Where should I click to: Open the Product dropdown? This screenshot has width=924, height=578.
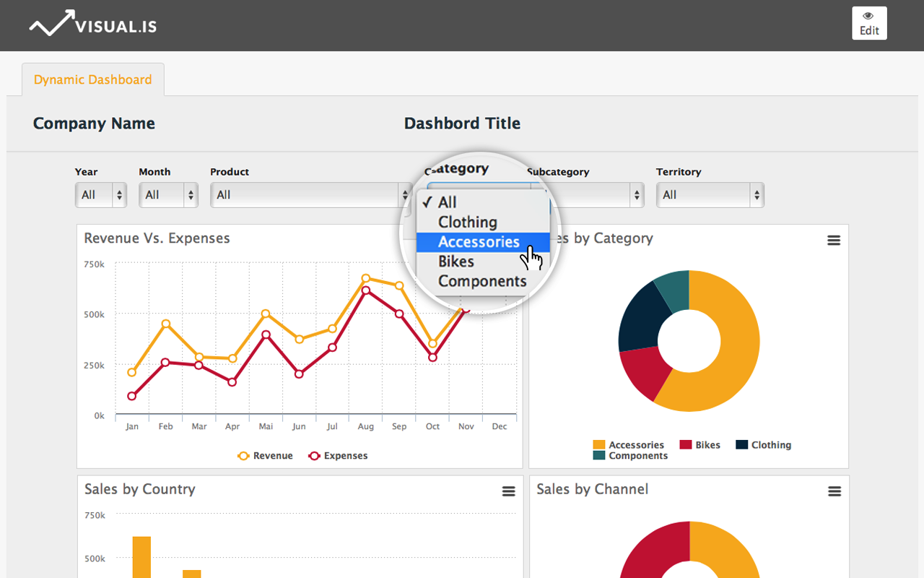coord(311,195)
